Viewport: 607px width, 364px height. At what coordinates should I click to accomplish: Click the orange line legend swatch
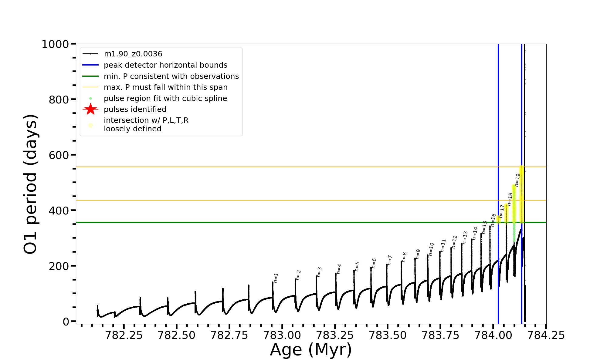[x=90, y=87]
